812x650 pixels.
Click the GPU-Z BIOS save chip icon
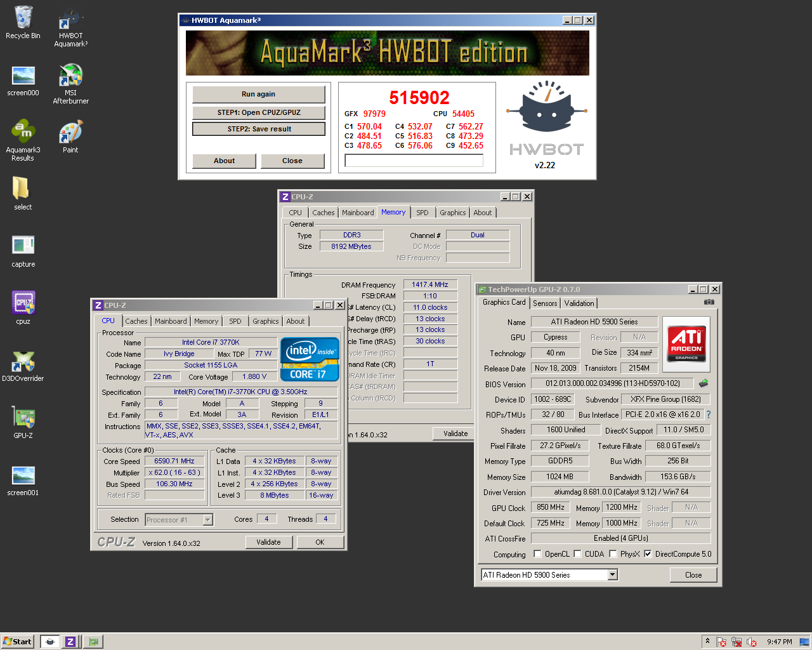[x=704, y=383]
